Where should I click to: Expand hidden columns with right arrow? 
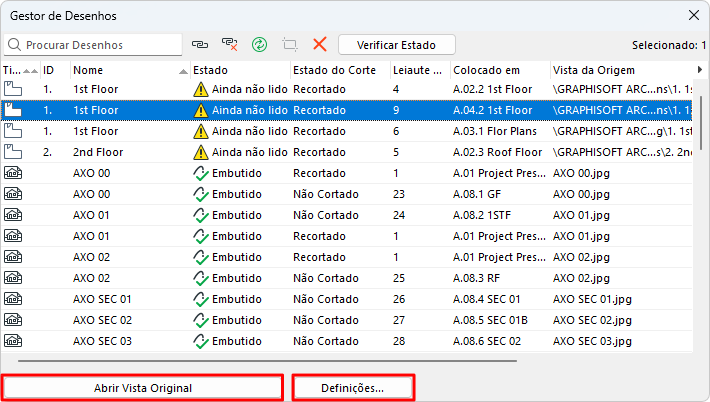700,70
